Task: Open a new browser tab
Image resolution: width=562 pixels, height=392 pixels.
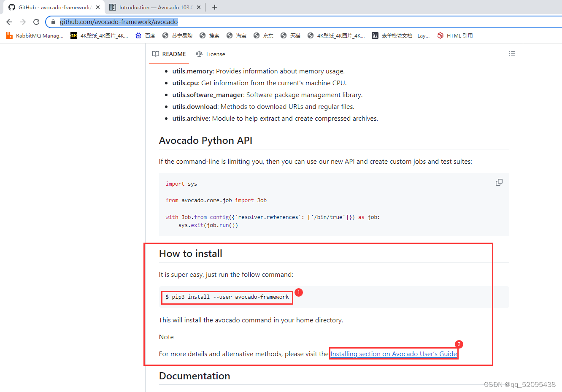Action: [215, 7]
